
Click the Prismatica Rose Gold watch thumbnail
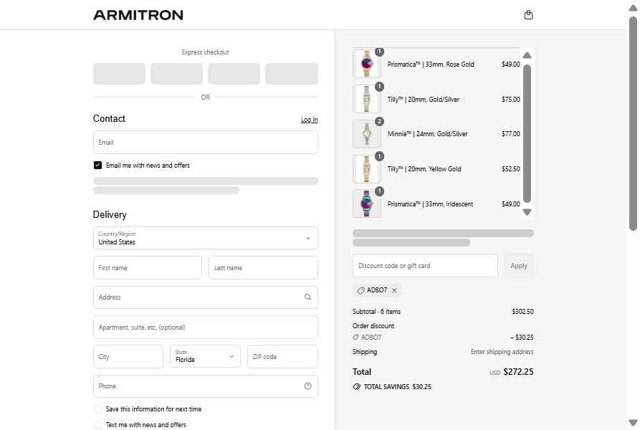[367, 64]
